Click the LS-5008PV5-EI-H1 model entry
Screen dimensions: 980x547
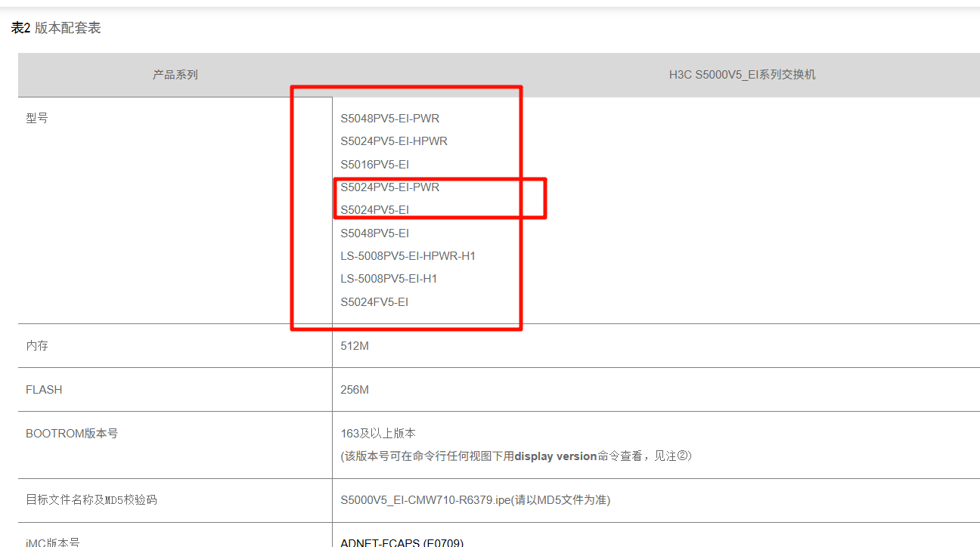pos(389,279)
